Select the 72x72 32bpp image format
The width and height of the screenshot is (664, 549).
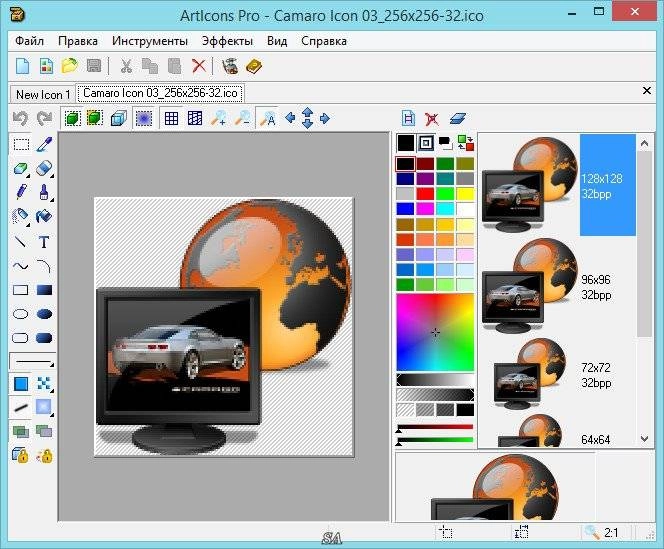(559, 374)
